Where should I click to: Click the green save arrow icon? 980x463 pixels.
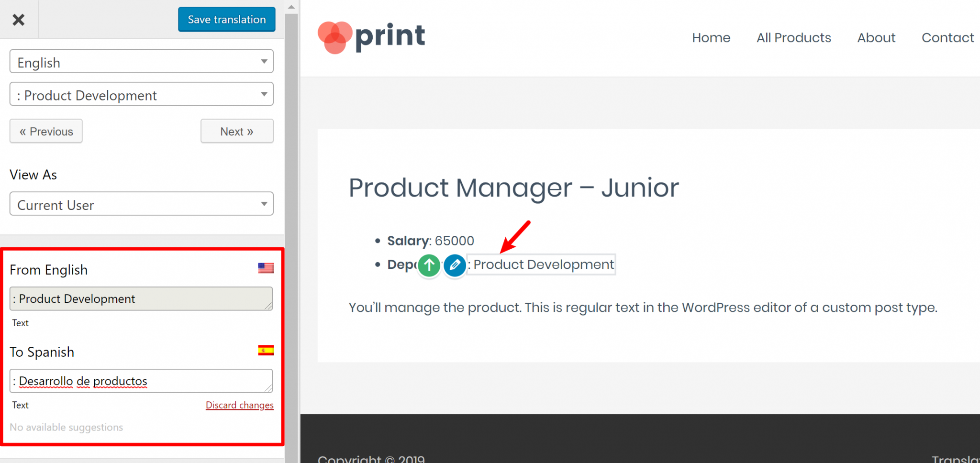tap(429, 265)
